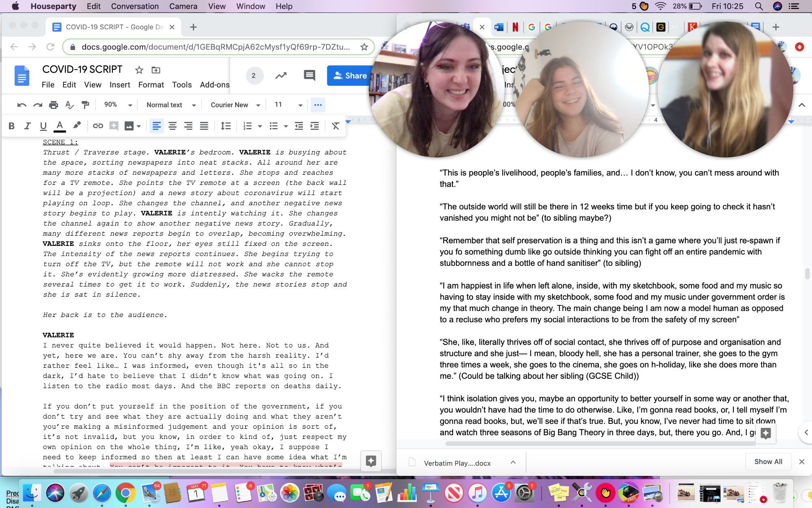Screen dimensions: 812x508
Task: Open the highlight color tool
Action: [x=76, y=125]
